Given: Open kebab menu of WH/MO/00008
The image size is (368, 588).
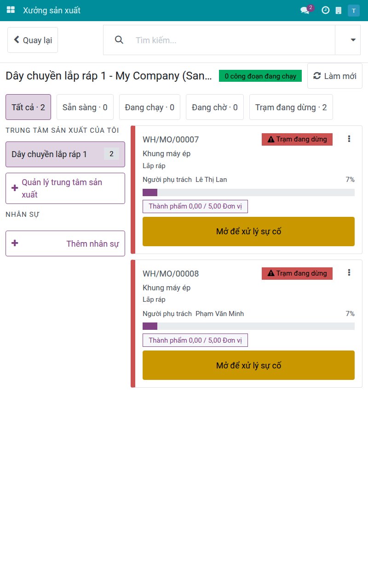Looking at the screenshot, I should click(x=349, y=273).
